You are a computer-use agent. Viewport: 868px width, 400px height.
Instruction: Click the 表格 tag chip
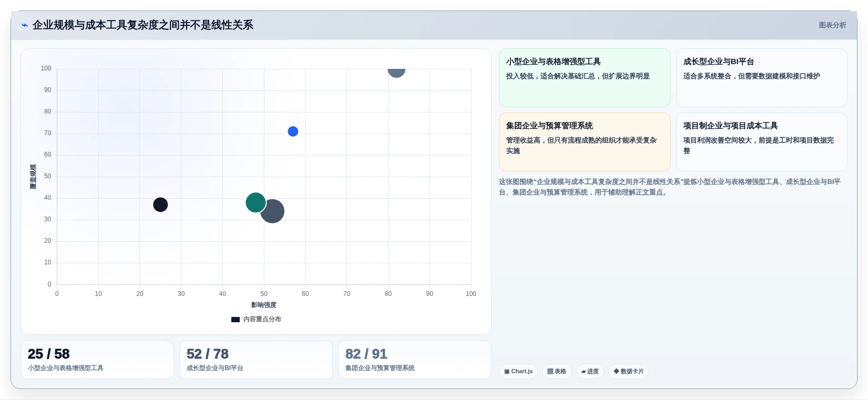click(x=557, y=371)
